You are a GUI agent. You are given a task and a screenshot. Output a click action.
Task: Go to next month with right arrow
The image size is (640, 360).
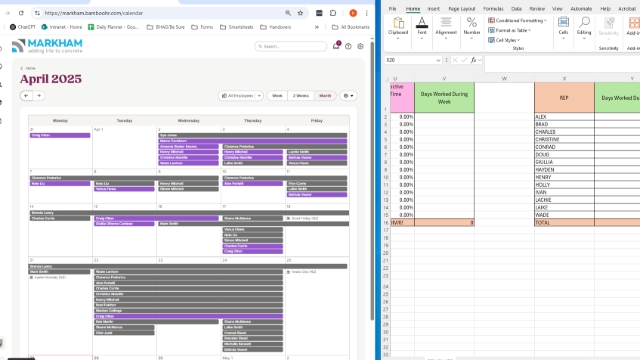coord(39,96)
